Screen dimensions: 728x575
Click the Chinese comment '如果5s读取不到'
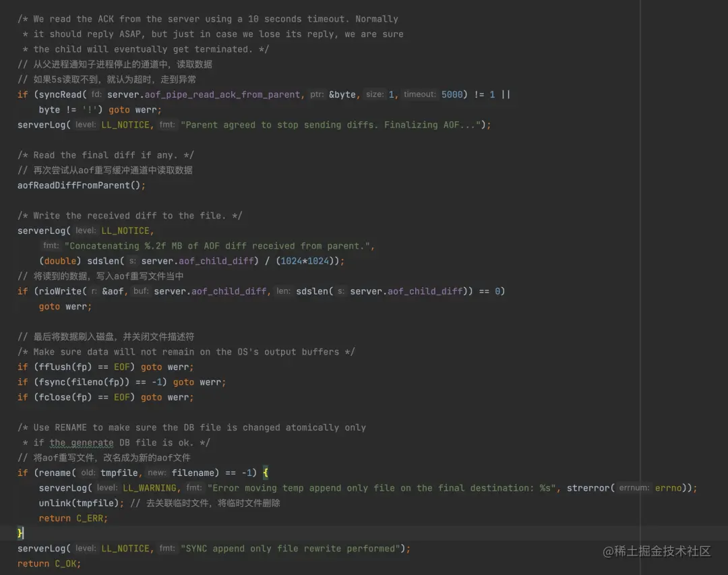(x=107, y=80)
